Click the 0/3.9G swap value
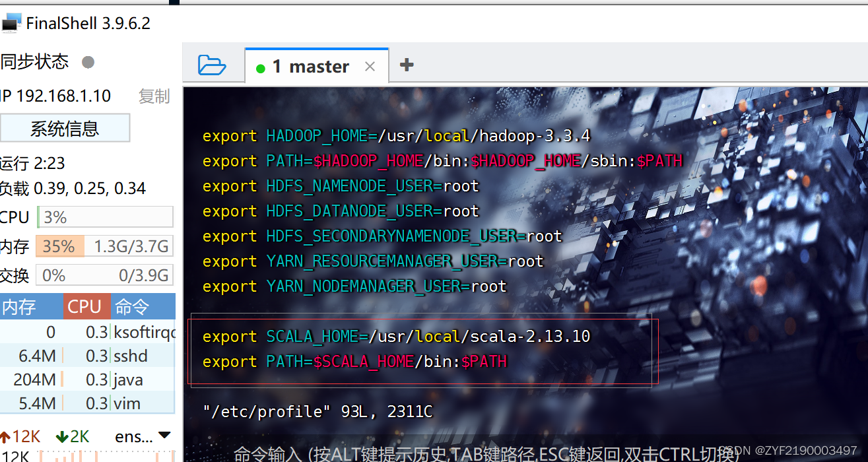 pos(145,275)
